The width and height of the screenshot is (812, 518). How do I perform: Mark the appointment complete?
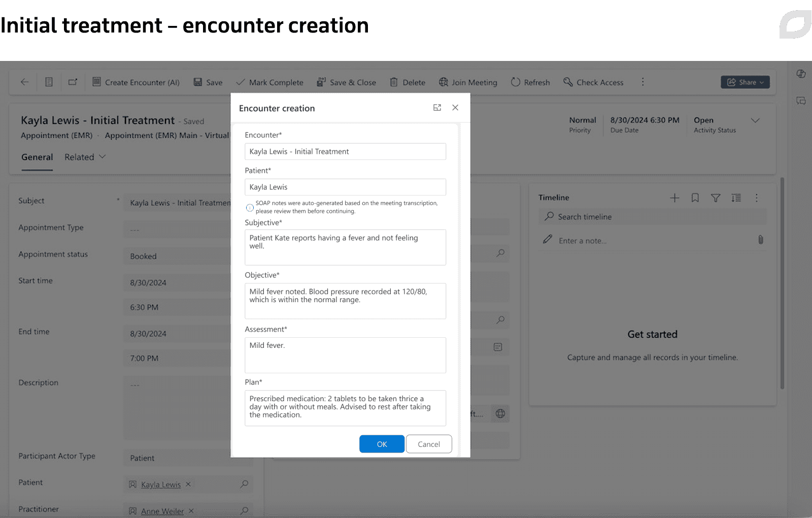[269, 82]
